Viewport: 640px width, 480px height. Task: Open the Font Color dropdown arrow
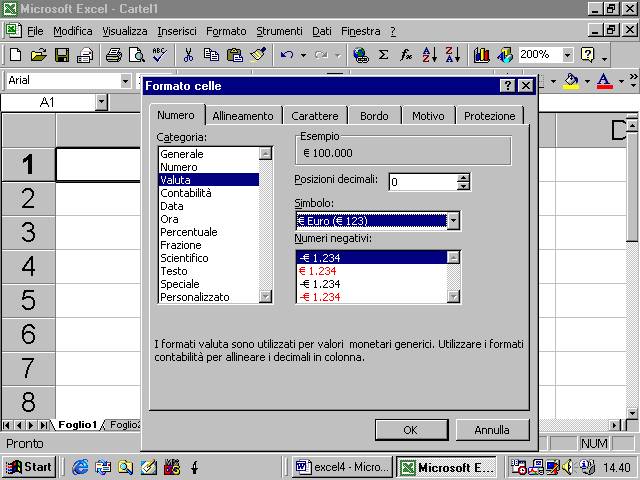coord(621,81)
